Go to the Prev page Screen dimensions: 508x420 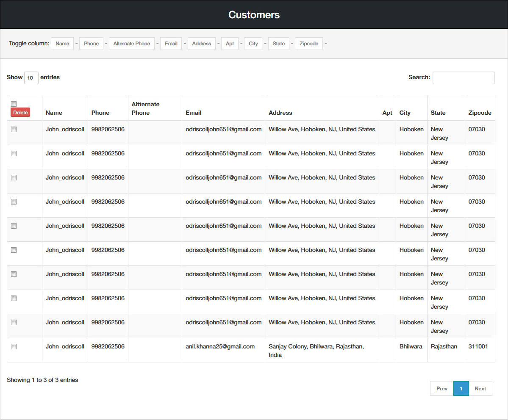click(x=441, y=389)
